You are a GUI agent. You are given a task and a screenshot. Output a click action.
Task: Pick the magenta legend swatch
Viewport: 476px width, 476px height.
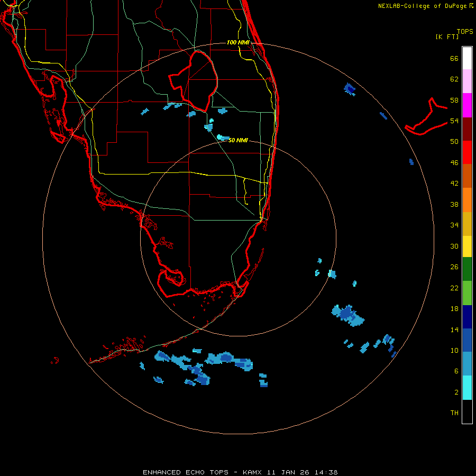(467, 105)
